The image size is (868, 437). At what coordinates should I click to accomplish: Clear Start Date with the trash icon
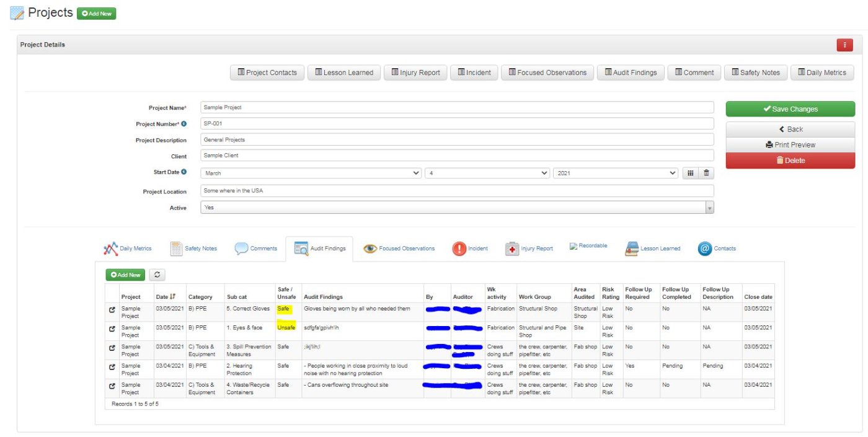(706, 174)
